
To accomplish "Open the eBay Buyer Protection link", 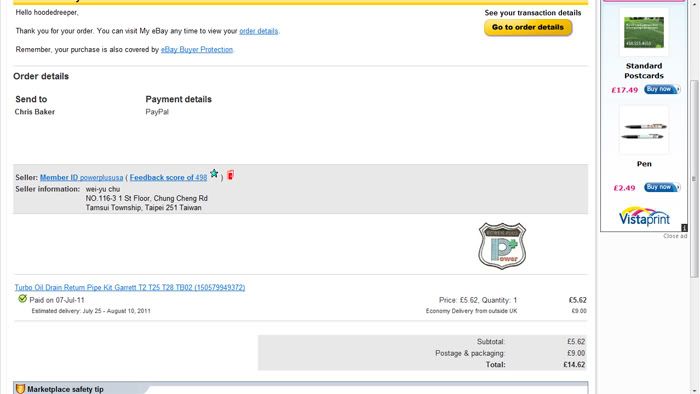I will [197, 50].
